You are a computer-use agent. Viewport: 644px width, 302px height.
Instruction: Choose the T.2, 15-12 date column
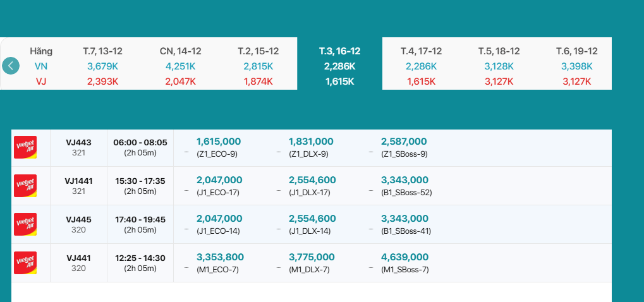pos(258,65)
